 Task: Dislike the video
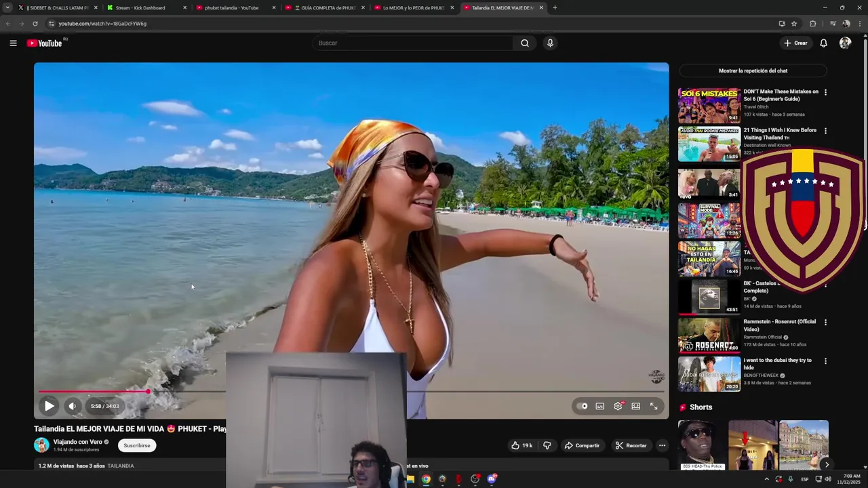click(547, 445)
